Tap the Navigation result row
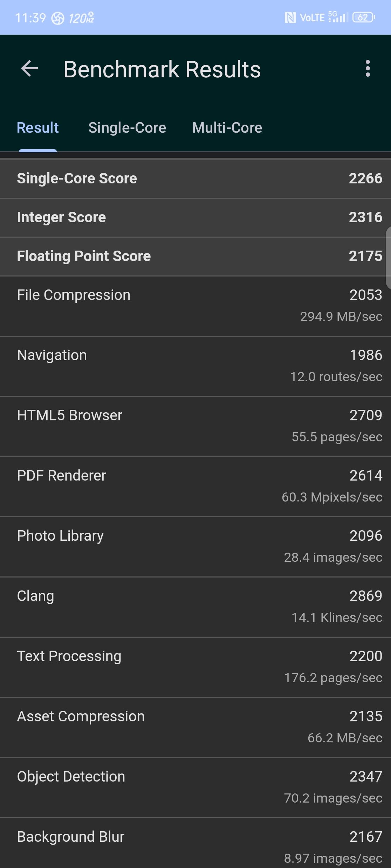The width and height of the screenshot is (391, 868). 195,366
